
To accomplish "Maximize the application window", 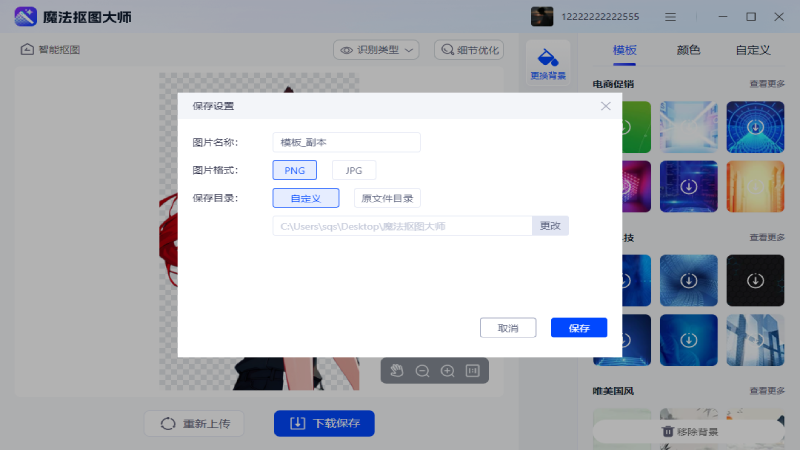I will coord(751,17).
